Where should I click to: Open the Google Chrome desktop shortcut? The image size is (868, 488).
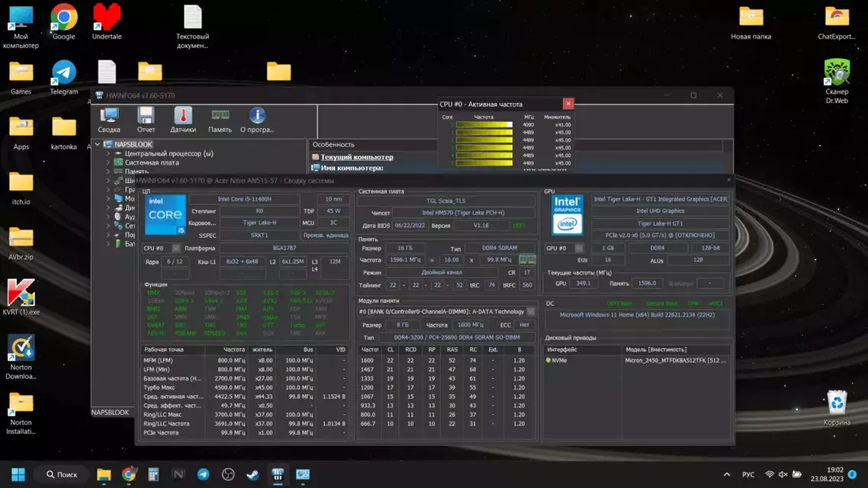tap(63, 23)
